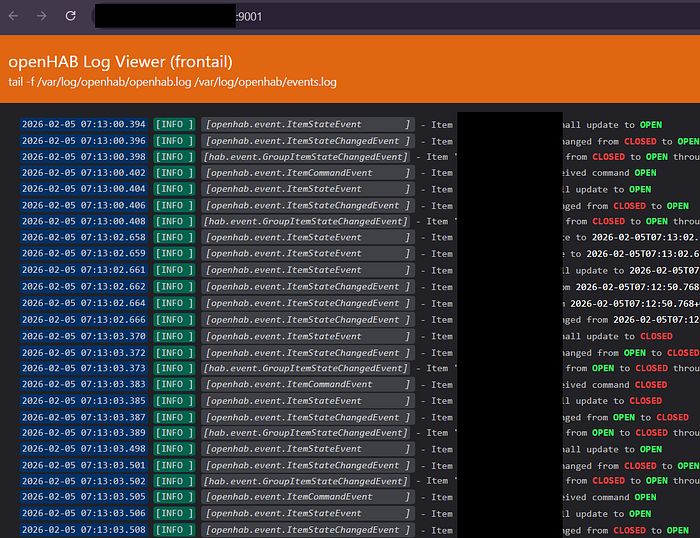Select timestamp 2026-02-05 07:13:03.506
This screenshot has height=538, width=700.
pos(84,513)
